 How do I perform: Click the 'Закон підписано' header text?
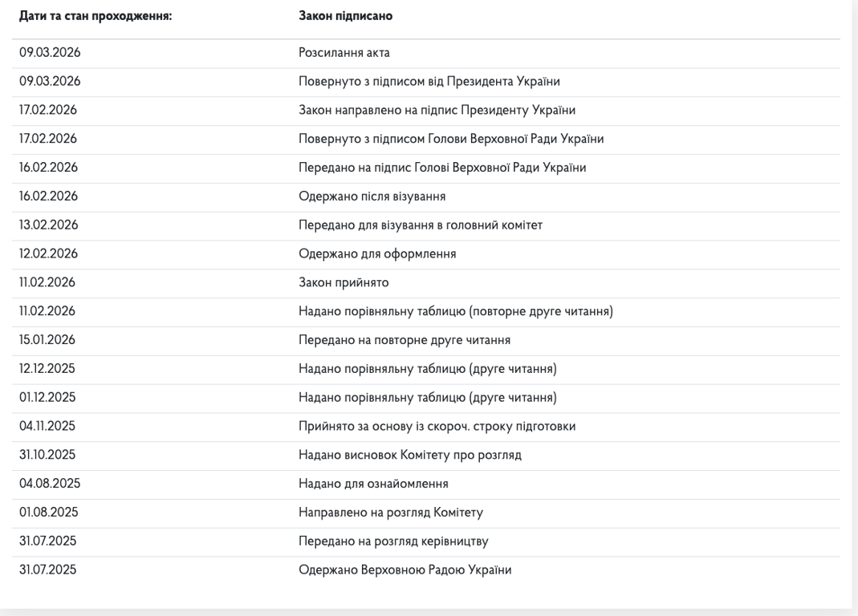[x=345, y=16]
